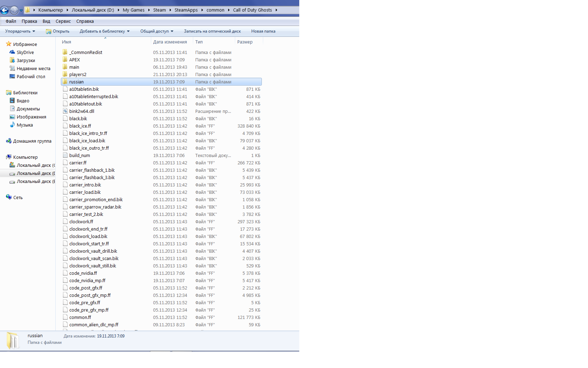Open the Справка menu
The image size is (588, 368).
[x=85, y=21]
